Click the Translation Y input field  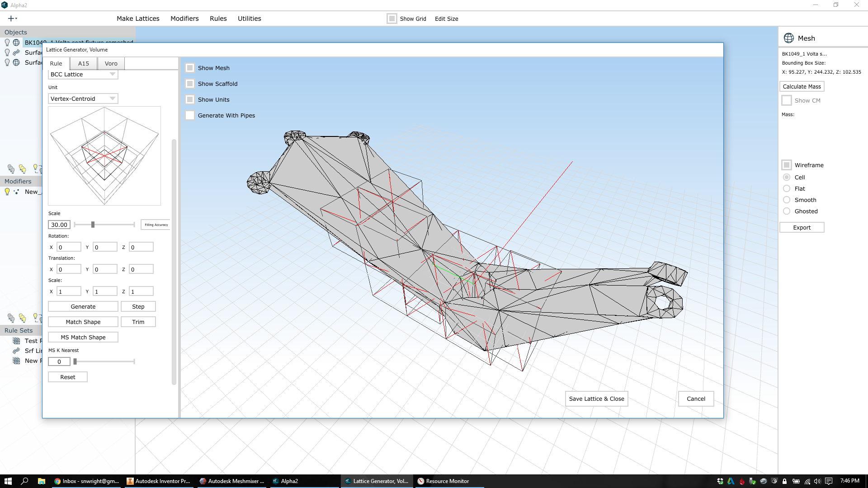105,269
